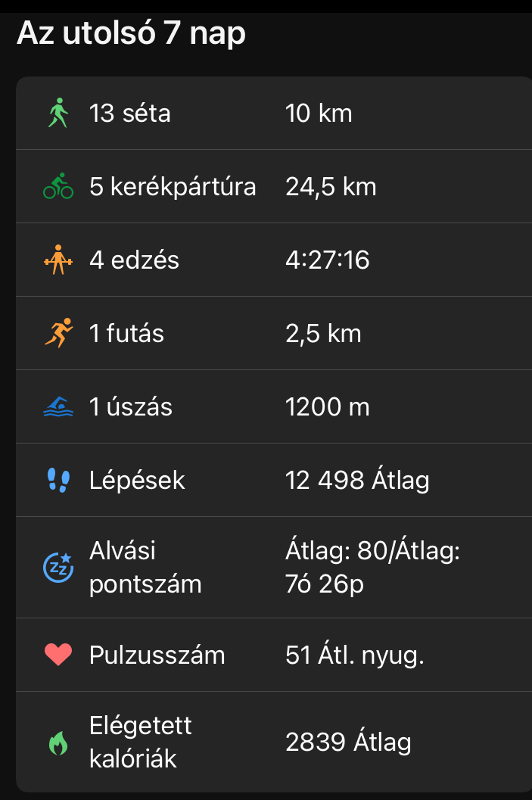Select the 'Lépések' steps label
This screenshot has height=800, width=532.
pyautogui.click(x=137, y=480)
